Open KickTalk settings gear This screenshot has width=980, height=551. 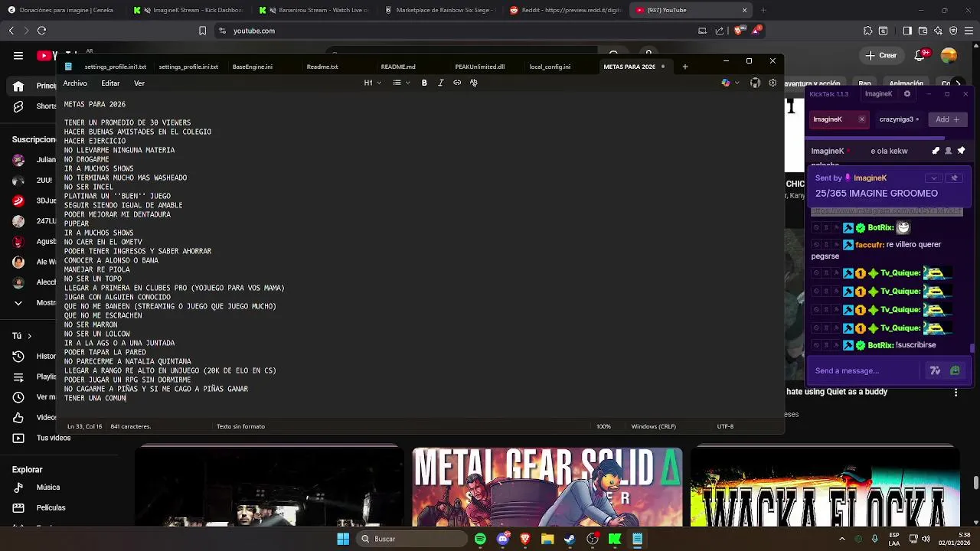click(907, 94)
